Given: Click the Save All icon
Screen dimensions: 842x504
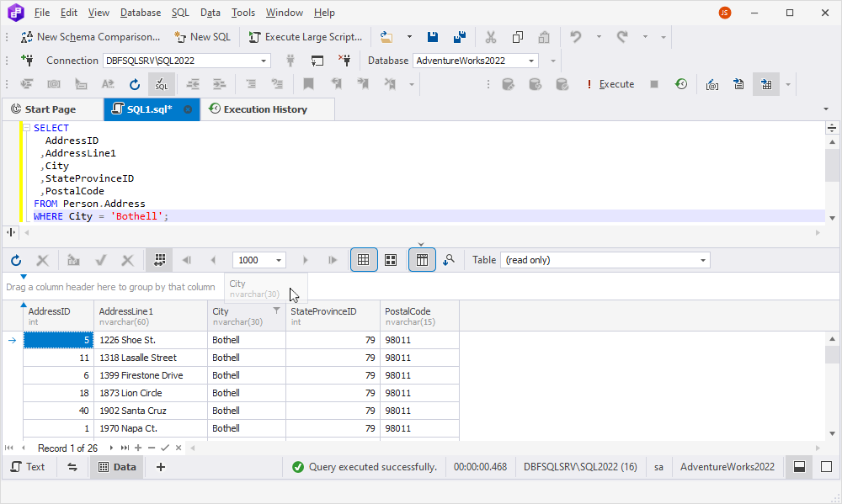Looking at the screenshot, I should [x=460, y=37].
